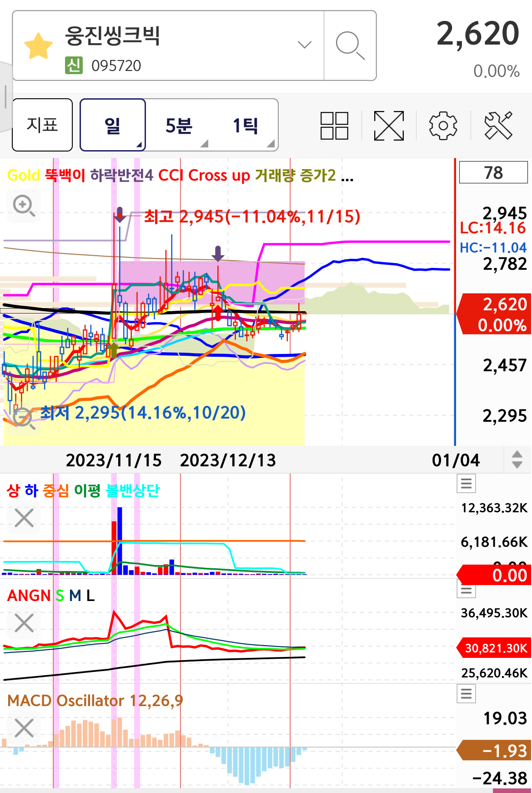Open menu for the ANGN indicator panel

pyautogui.click(x=467, y=590)
